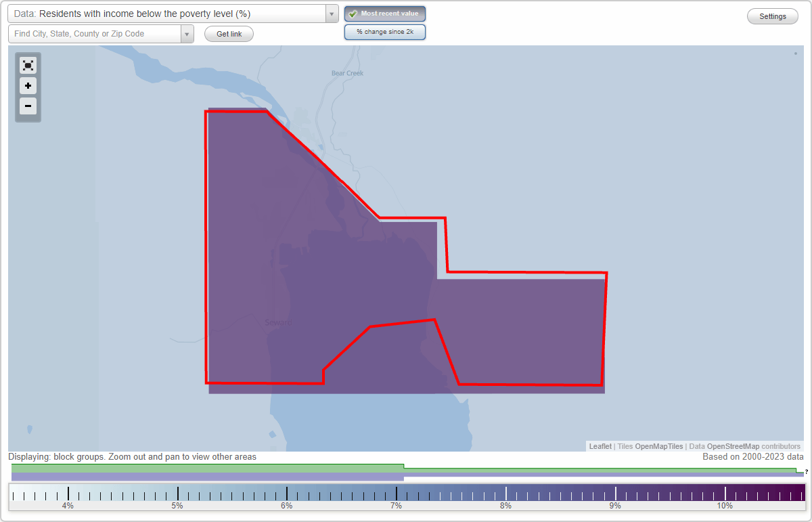Click the 'Based on 2000-2023 data' text
This screenshot has height=522, width=812.
[x=752, y=457]
